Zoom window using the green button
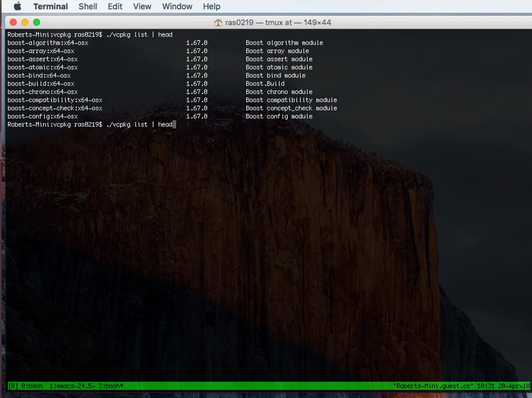The height and width of the screenshot is (398, 532). click(37, 22)
